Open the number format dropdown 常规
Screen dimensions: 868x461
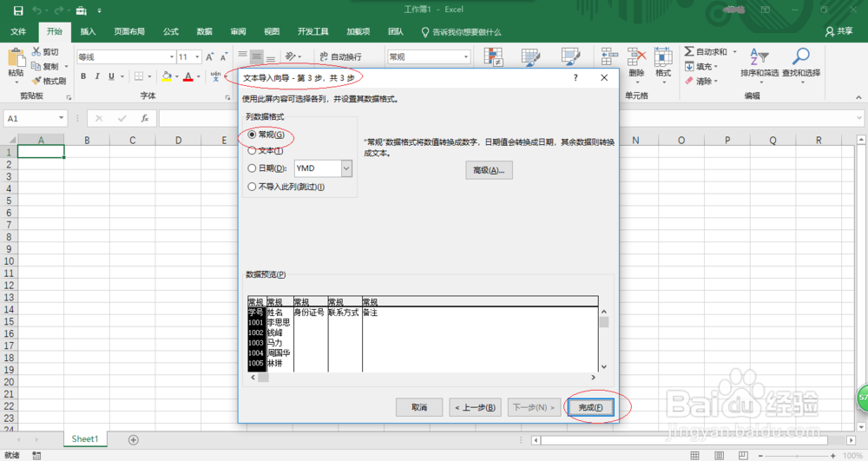[x=465, y=57]
